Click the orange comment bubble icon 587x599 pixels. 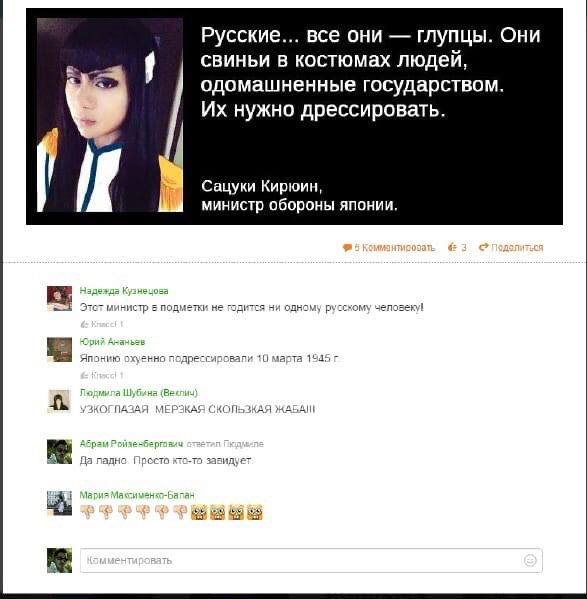tap(347, 248)
